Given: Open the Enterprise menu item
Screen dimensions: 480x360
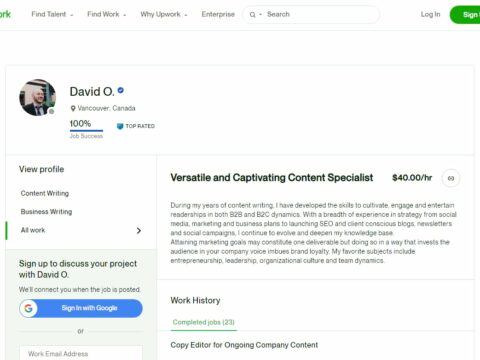Looking at the screenshot, I should pyautogui.click(x=218, y=14).
